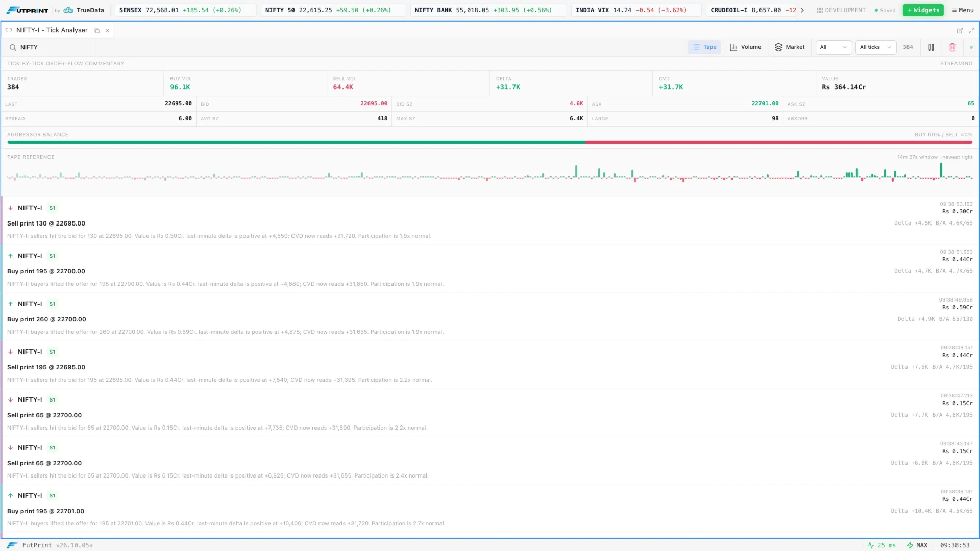Click the Saved status indicator
This screenshot has height=551, width=980.
click(885, 10)
